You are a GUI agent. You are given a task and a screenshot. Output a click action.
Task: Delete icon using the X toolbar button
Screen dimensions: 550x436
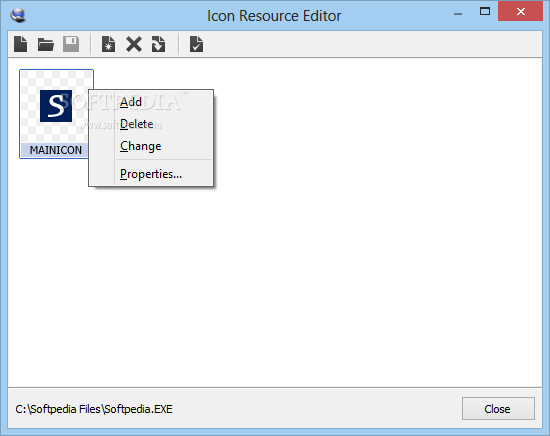134,45
